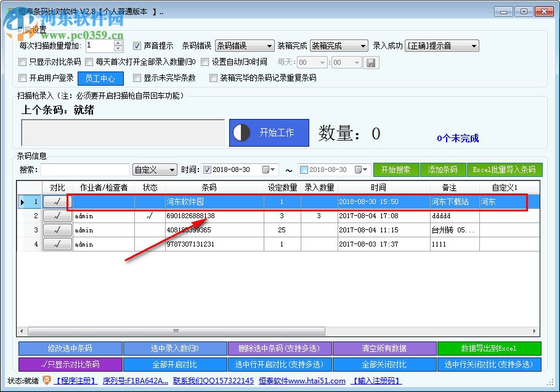Click 全部开启对比 button
Screen dimensions: 560x392
tap(175, 364)
